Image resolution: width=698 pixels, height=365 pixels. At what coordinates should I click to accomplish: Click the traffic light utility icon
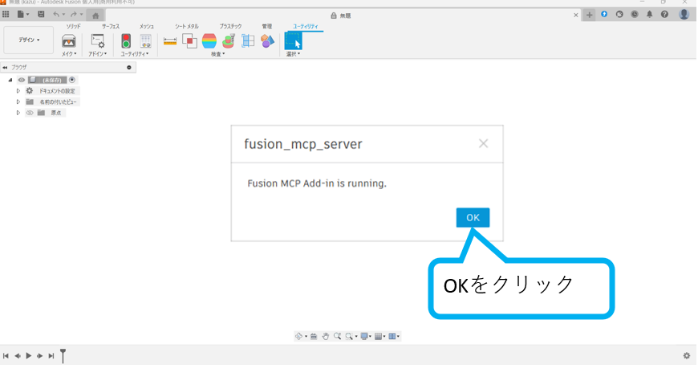tap(126, 41)
